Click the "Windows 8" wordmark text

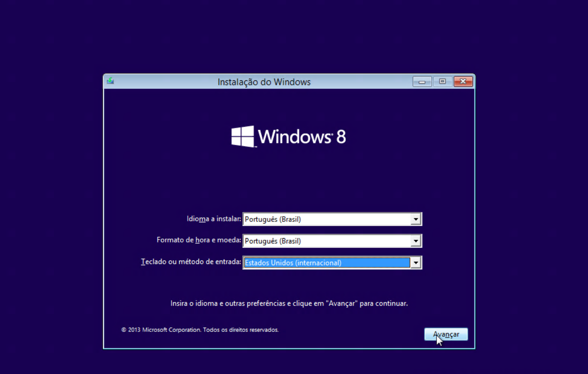coord(302,137)
